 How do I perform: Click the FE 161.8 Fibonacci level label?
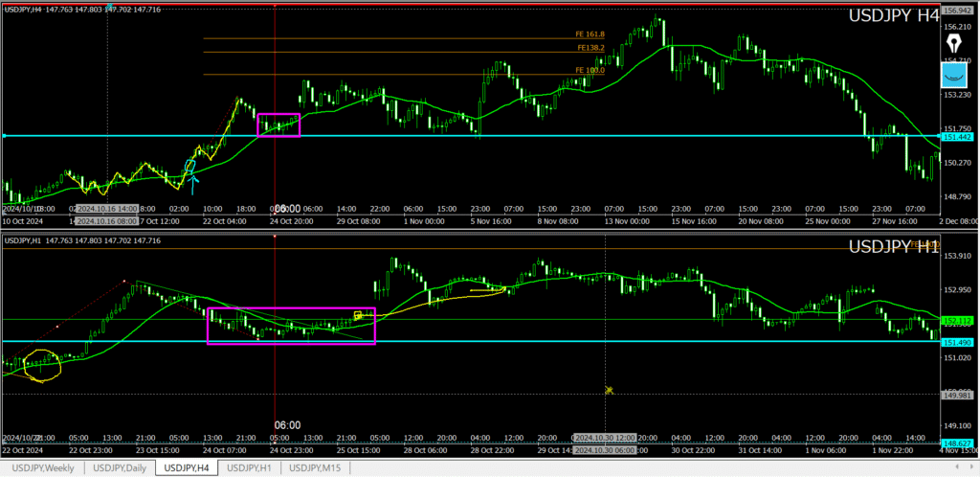[590, 34]
